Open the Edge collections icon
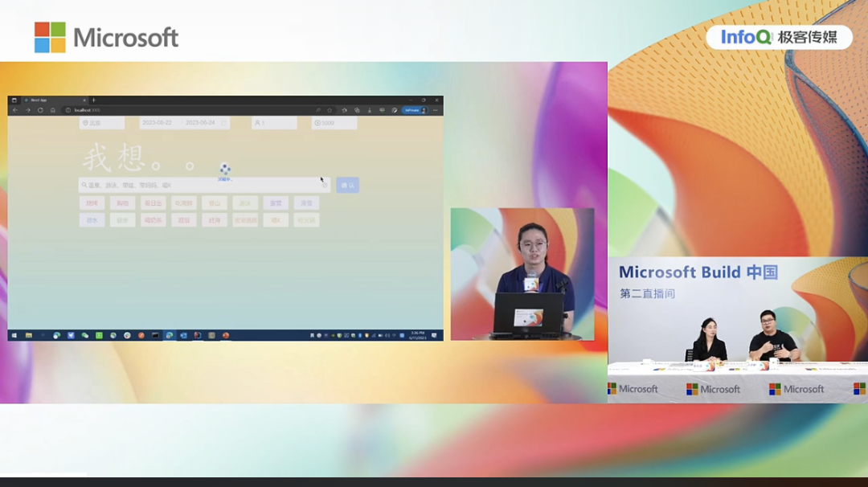Screen dimensions: 868x487 pyautogui.click(x=357, y=110)
